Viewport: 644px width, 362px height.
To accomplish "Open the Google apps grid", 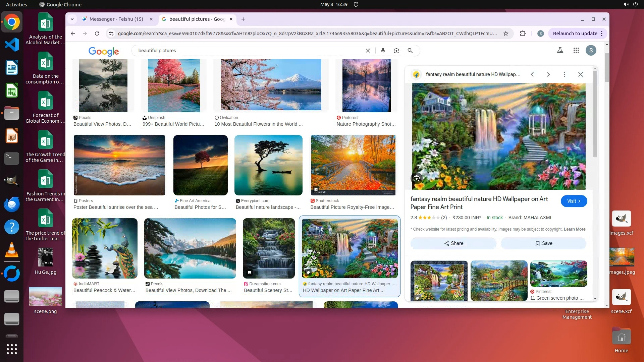I will pos(576,51).
